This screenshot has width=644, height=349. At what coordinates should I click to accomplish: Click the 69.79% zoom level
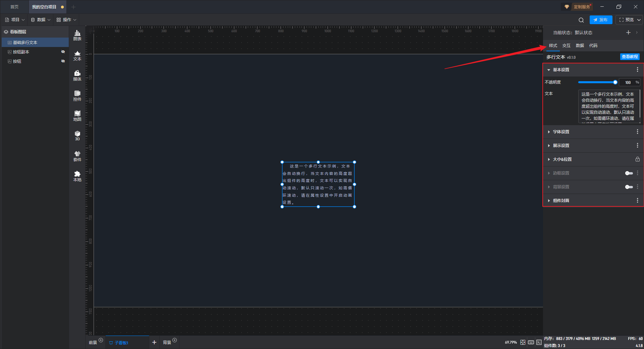pyautogui.click(x=511, y=342)
